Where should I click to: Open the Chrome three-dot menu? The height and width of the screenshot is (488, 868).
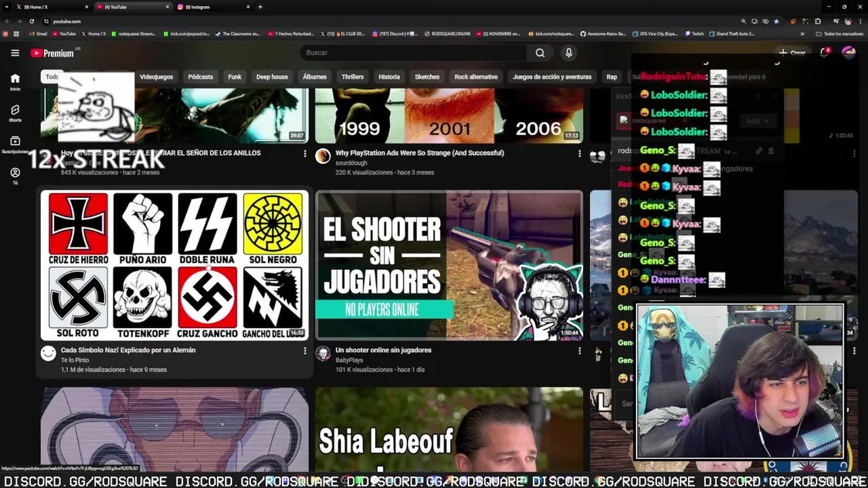tap(861, 21)
